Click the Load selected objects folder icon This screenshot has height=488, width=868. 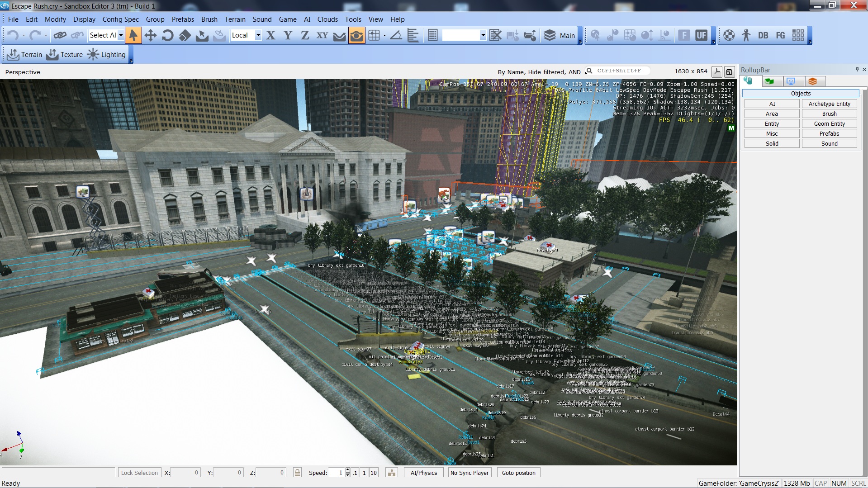coord(530,35)
